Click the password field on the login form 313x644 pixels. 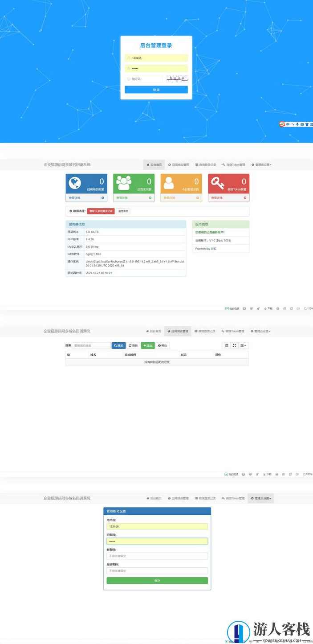156,69
